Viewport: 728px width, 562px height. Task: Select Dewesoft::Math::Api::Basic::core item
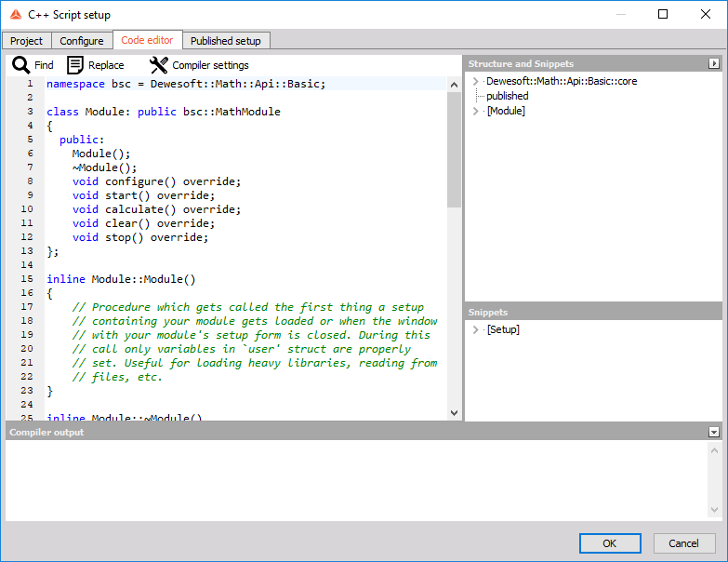(562, 81)
